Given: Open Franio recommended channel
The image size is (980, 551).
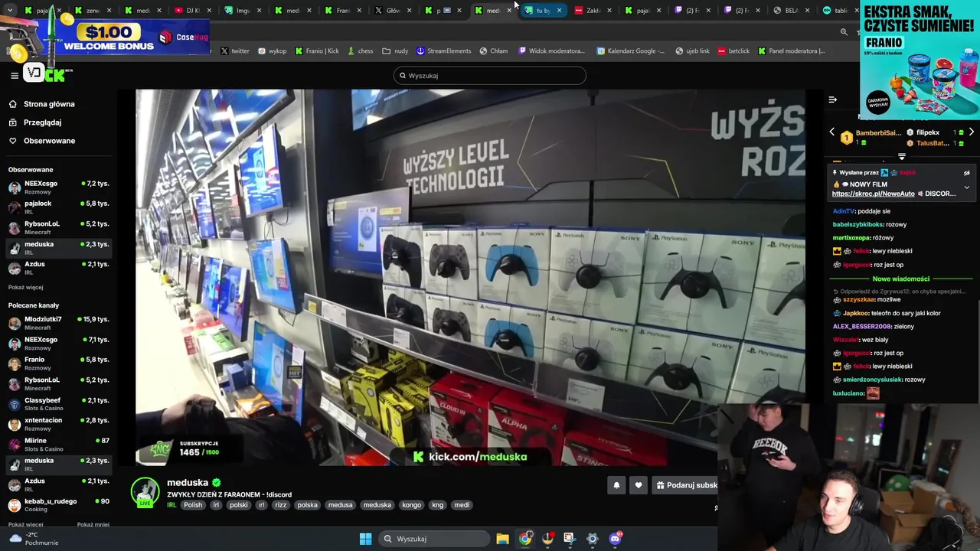Looking at the screenshot, I should pyautogui.click(x=59, y=364).
